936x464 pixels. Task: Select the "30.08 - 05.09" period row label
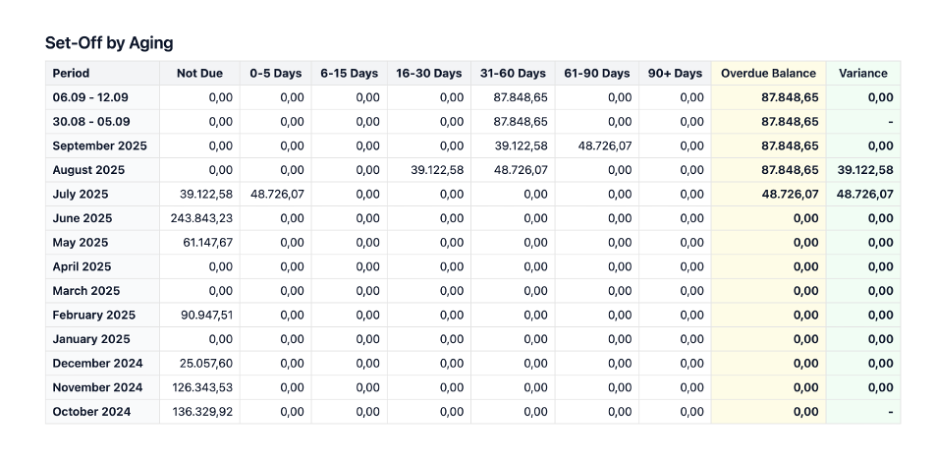click(x=90, y=122)
